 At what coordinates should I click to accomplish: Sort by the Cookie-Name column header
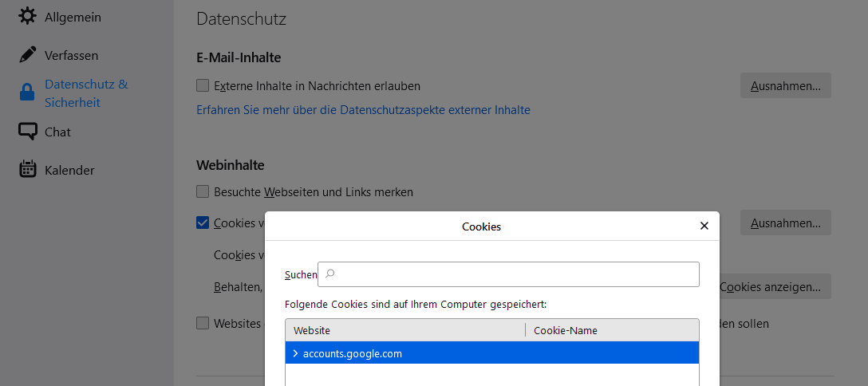(x=612, y=330)
